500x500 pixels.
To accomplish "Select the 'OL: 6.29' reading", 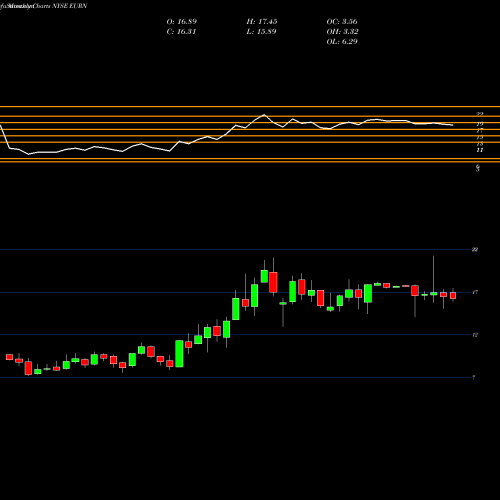I will pos(342,42).
